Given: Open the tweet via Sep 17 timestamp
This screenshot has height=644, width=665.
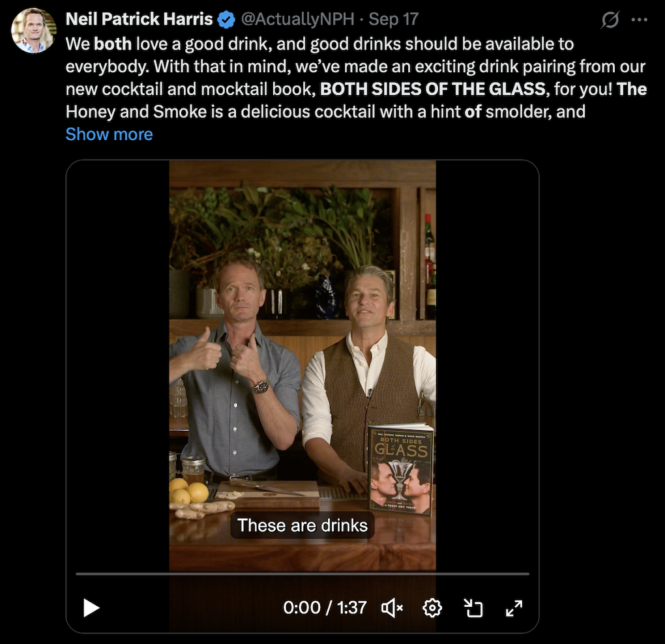Looking at the screenshot, I should pyautogui.click(x=393, y=20).
